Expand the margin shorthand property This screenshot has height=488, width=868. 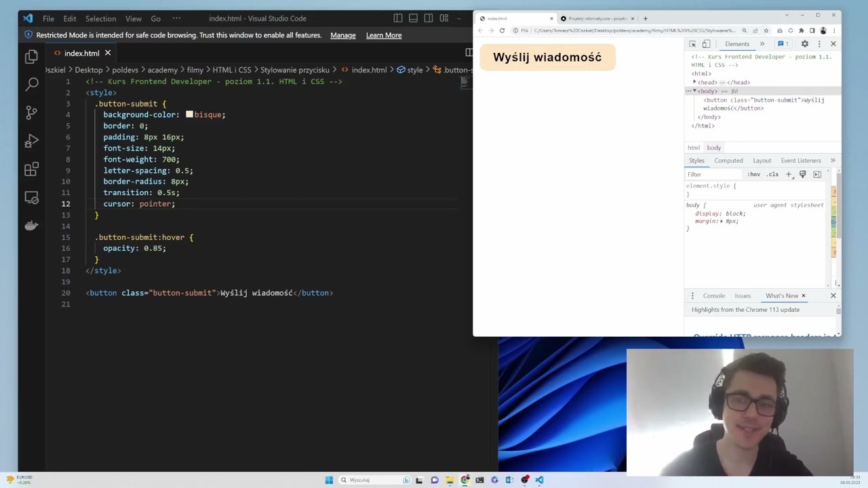[722, 222]
